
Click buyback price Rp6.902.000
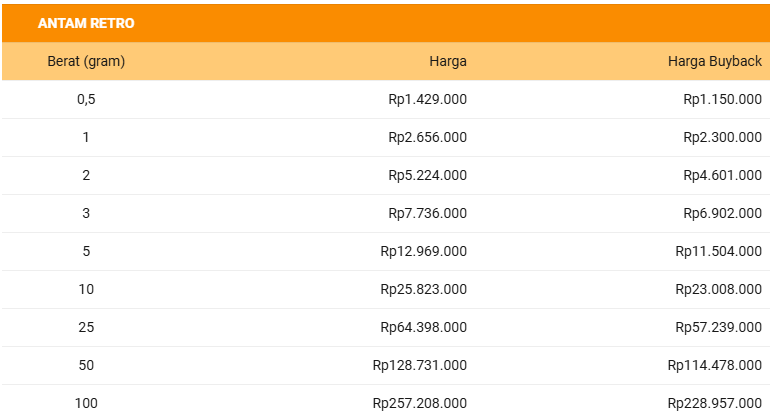722,213
